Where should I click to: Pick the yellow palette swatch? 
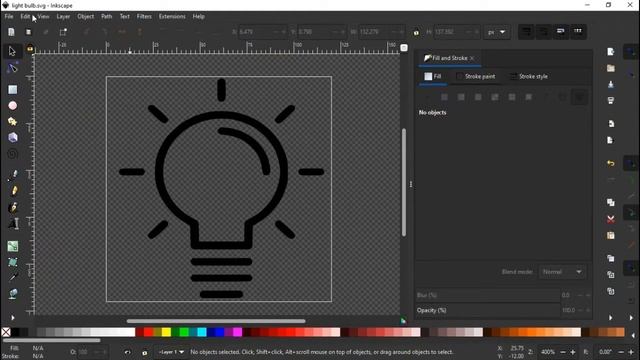[166, 332]
